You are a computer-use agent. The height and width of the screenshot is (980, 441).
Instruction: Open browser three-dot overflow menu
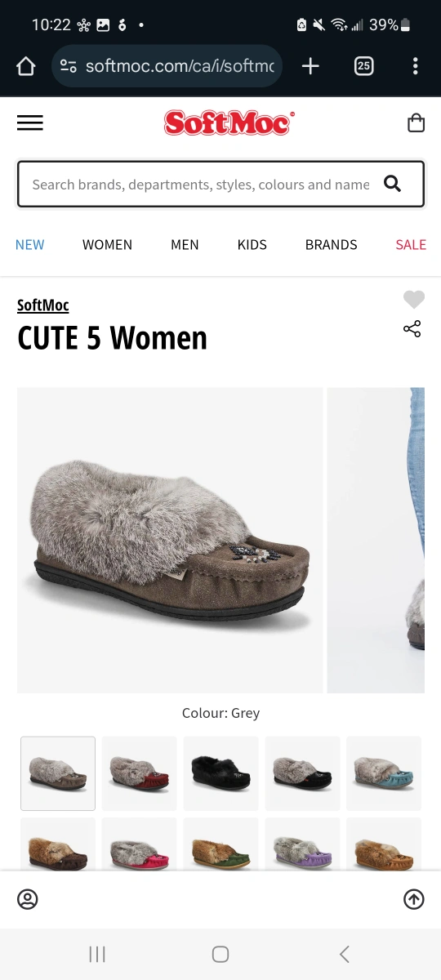point(416,66)
